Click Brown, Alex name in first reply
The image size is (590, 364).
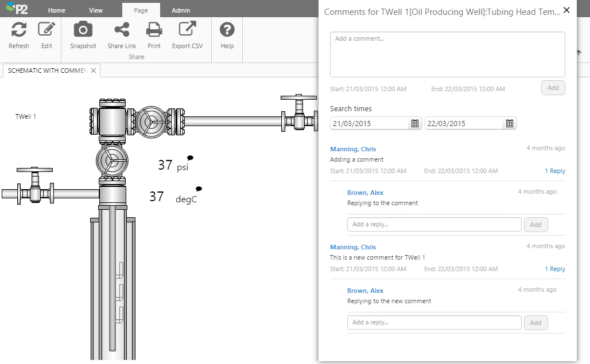point(365,193)
